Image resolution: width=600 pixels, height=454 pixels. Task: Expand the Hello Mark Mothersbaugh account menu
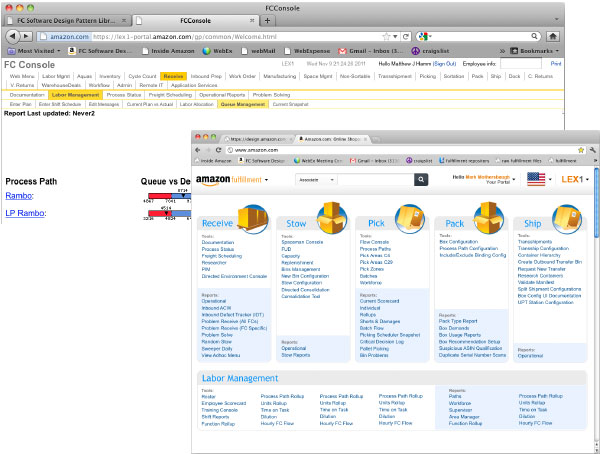(514, 179)
